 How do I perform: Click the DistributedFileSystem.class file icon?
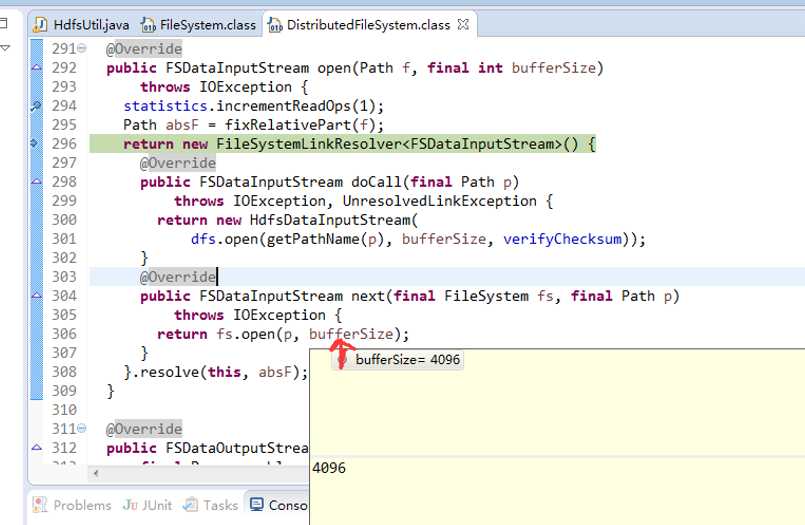click(276, 25)
